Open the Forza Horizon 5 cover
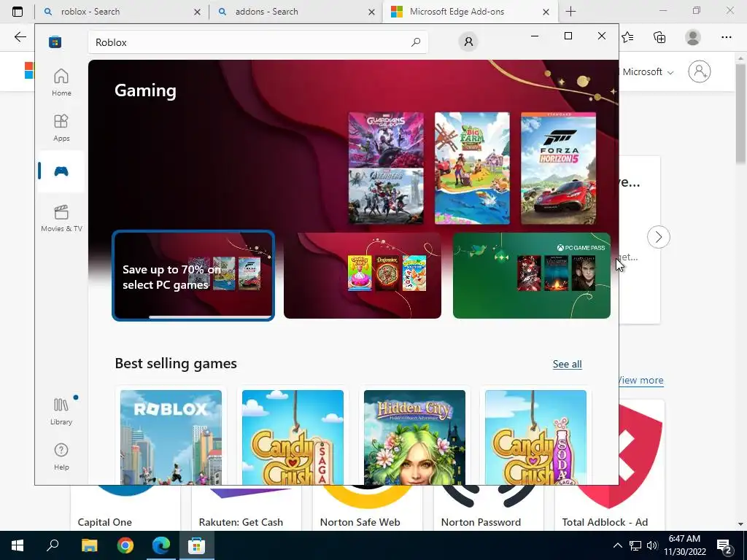 click(x=558, y=168)
